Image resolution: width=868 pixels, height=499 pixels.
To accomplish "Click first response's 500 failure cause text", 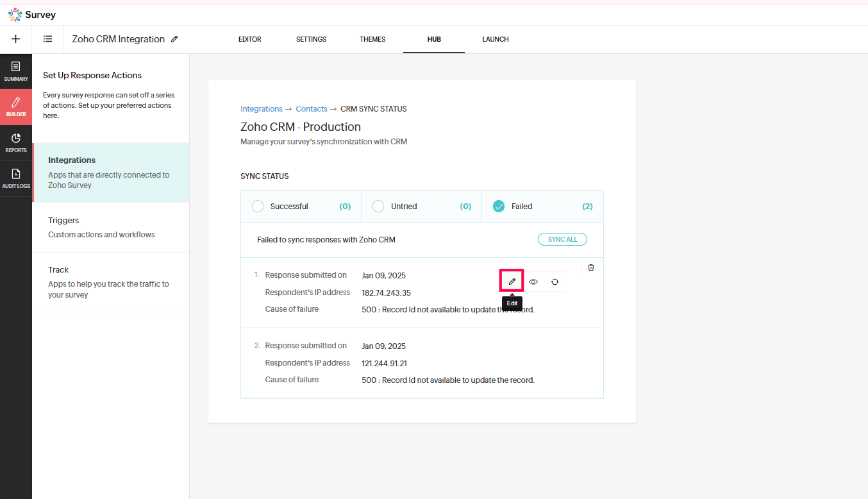I will 448,309.
